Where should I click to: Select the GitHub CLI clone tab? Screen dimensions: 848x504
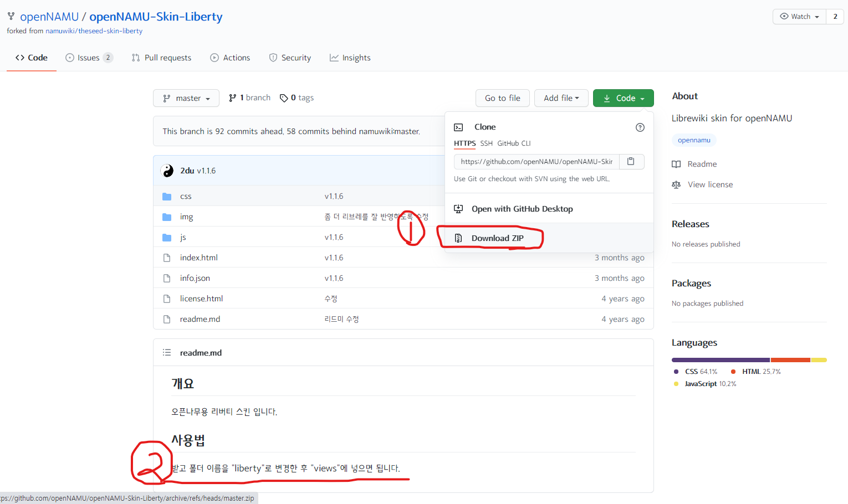[514, 143]
